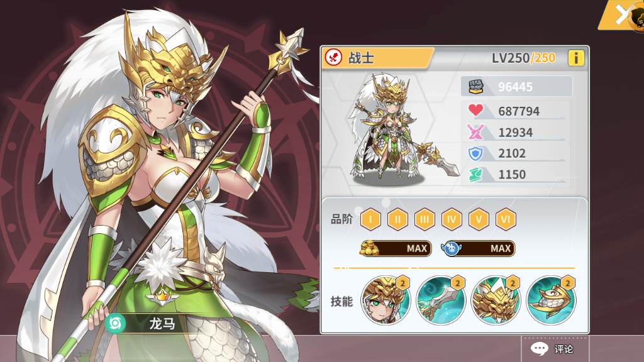
Task: Click the green boot speed icon
Action: [475, 175]
